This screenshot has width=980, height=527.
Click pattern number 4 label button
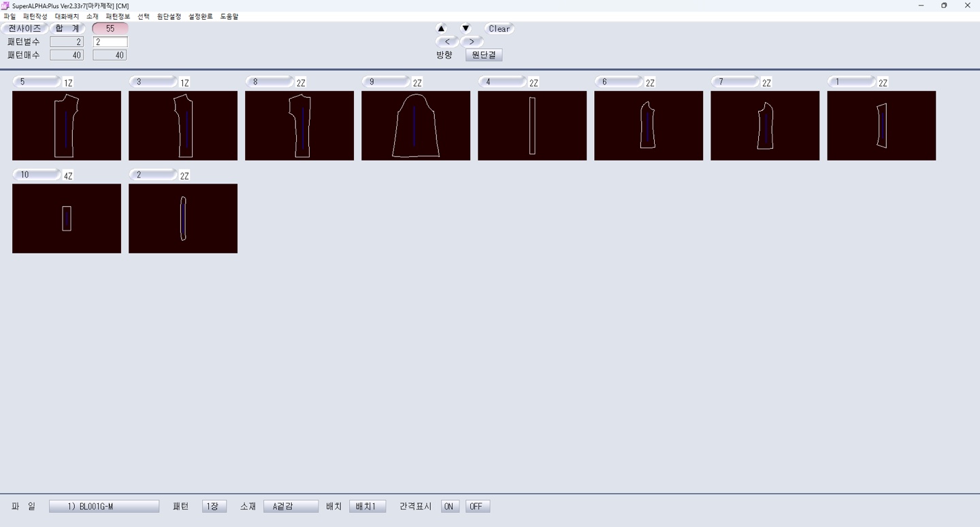[502, 82]
